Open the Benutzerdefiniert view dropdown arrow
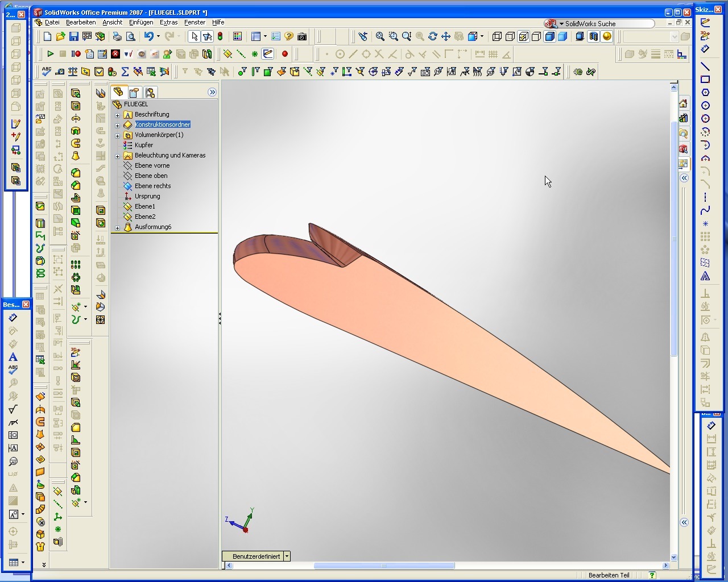 [x=287, y=556]
